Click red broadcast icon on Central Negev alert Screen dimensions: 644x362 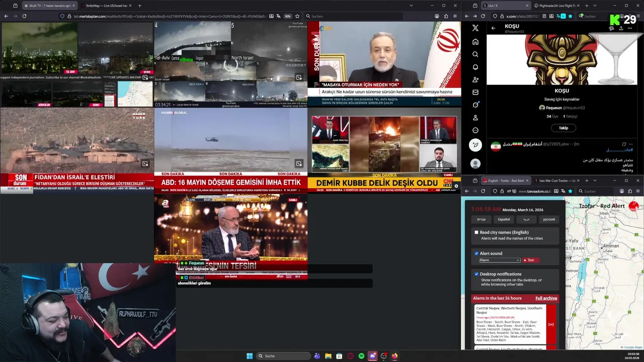tap(551, 324)
